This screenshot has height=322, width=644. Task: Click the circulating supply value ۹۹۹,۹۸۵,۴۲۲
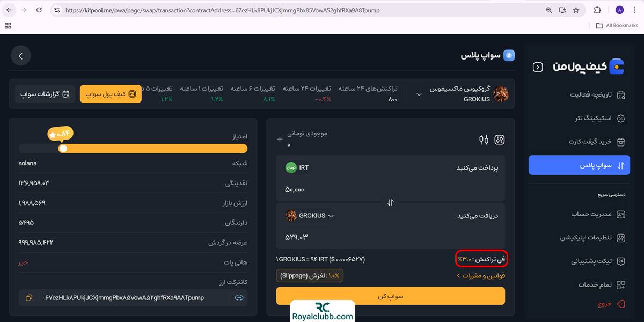point(35,243)
